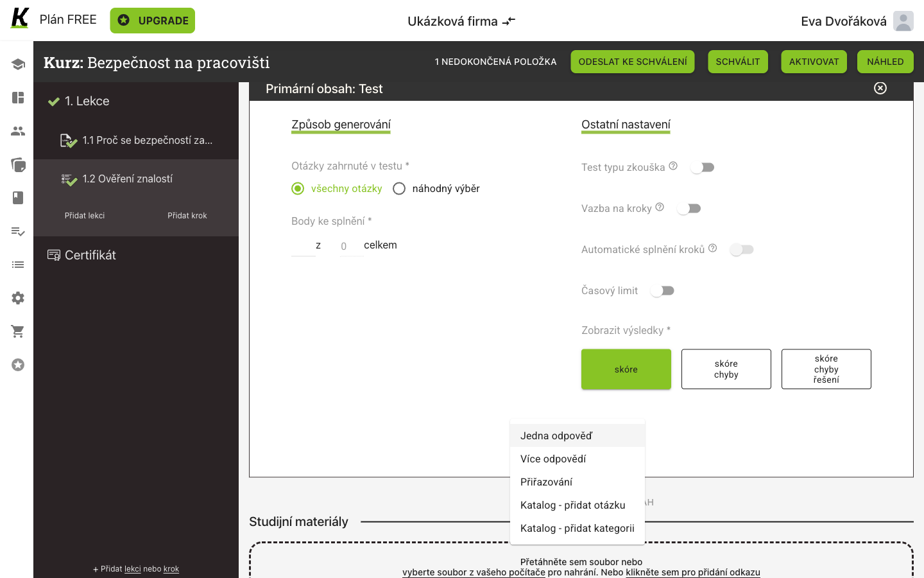The height and width of the screenshot is (578, 924).
Task: Switch company using arrows icon beside Ukázková firma
Action: pos(509,21)
